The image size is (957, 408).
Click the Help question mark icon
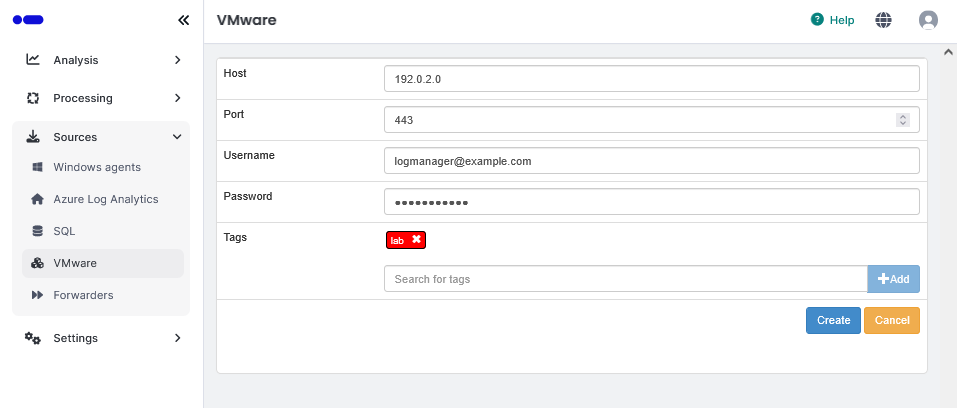click(x=817, y=20)
